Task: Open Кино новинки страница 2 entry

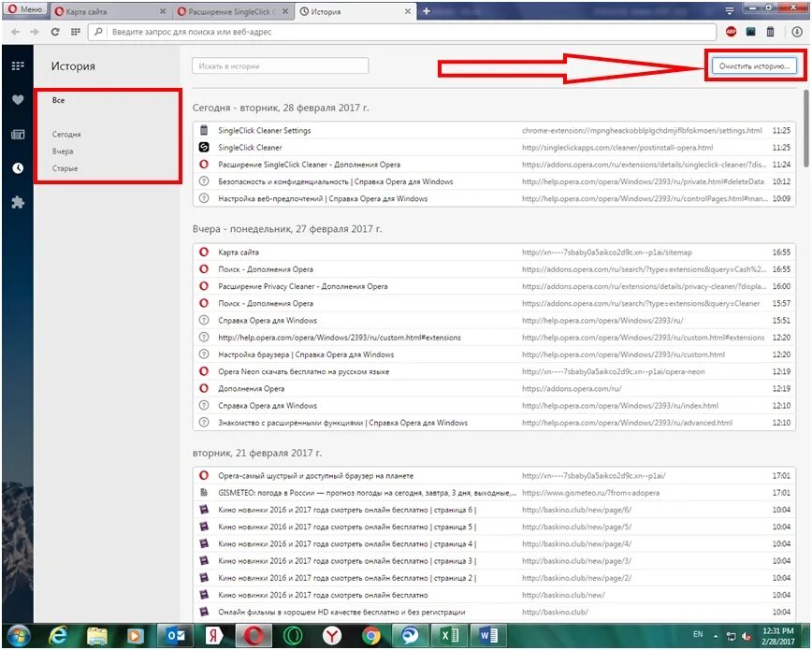Action: tap(494, 578)
